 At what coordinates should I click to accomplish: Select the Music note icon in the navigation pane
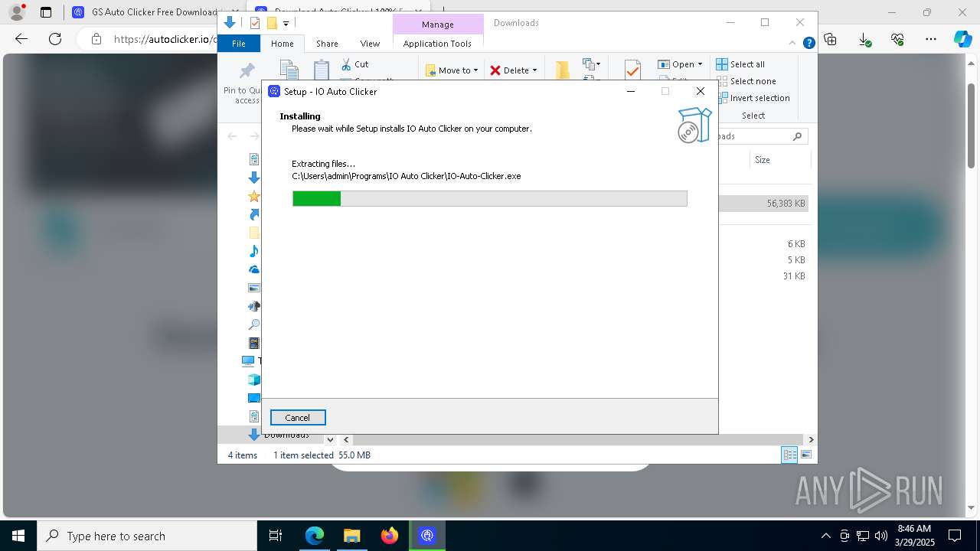[254, 251]
